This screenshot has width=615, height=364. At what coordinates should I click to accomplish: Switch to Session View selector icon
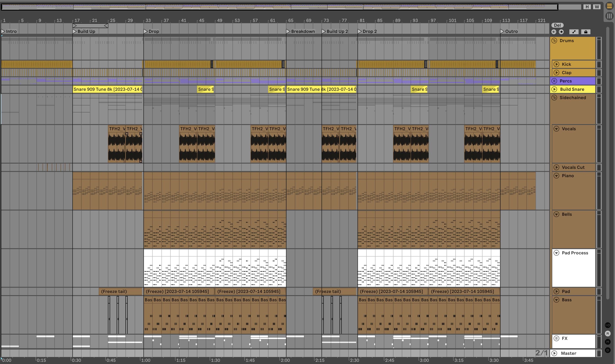point(609,16)
